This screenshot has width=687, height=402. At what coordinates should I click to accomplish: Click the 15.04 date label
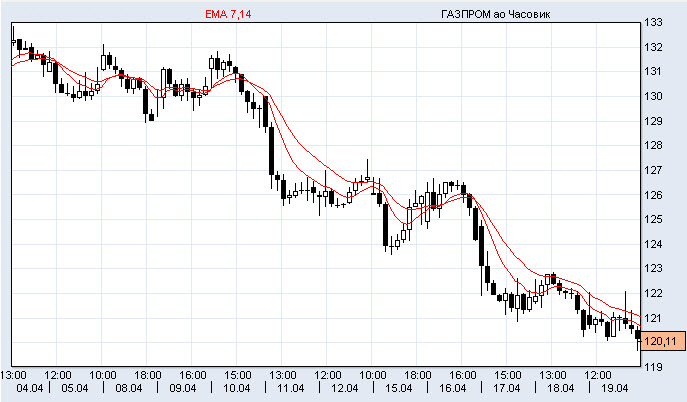[x=399, y=388]
